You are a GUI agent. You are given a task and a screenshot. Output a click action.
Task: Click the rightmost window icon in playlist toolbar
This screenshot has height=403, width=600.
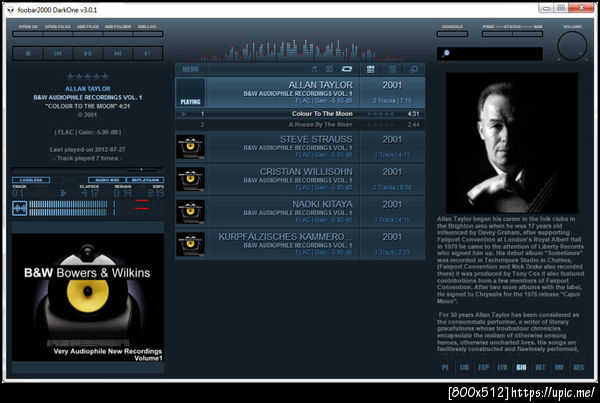(x=414, y=69)
